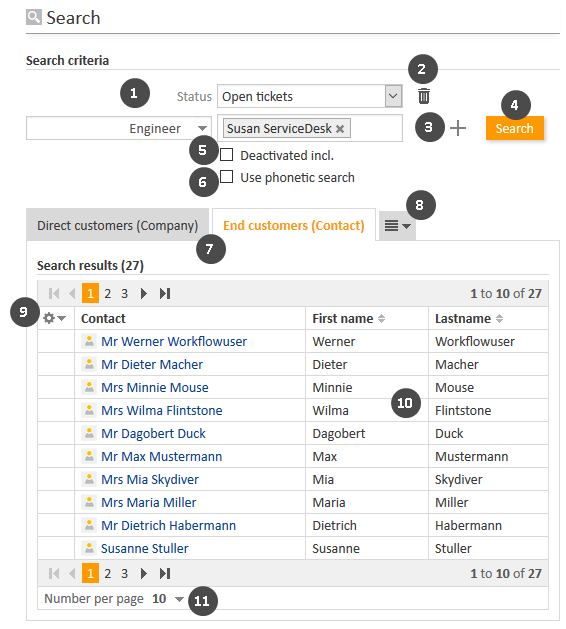Open the list view options dropdown beside tabs
The width and height of the screenshot is (566, 629).
pyautogui.click(x=398, y=226)
